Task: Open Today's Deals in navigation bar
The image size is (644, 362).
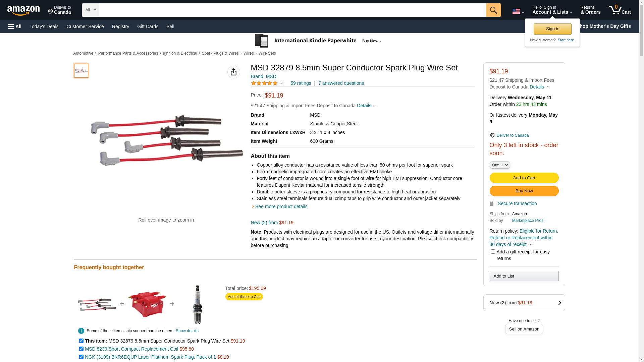Action: (x=44, y=26)
